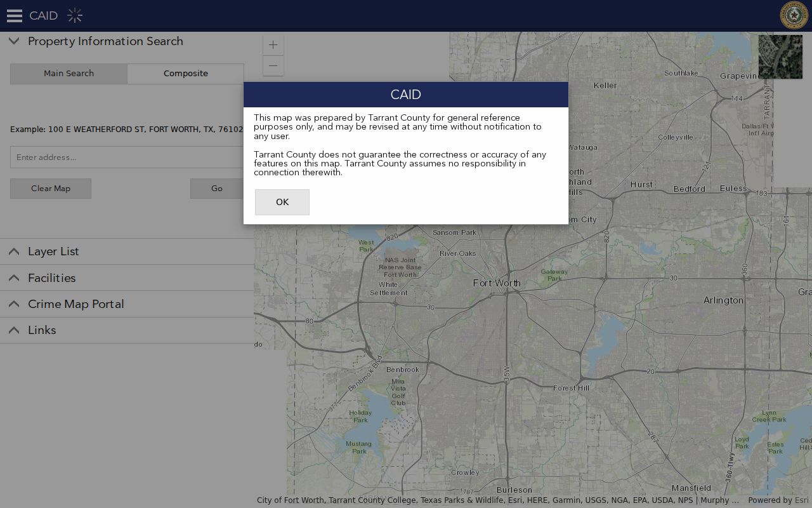Click the Sansom Park map label

tap(454, 232)
